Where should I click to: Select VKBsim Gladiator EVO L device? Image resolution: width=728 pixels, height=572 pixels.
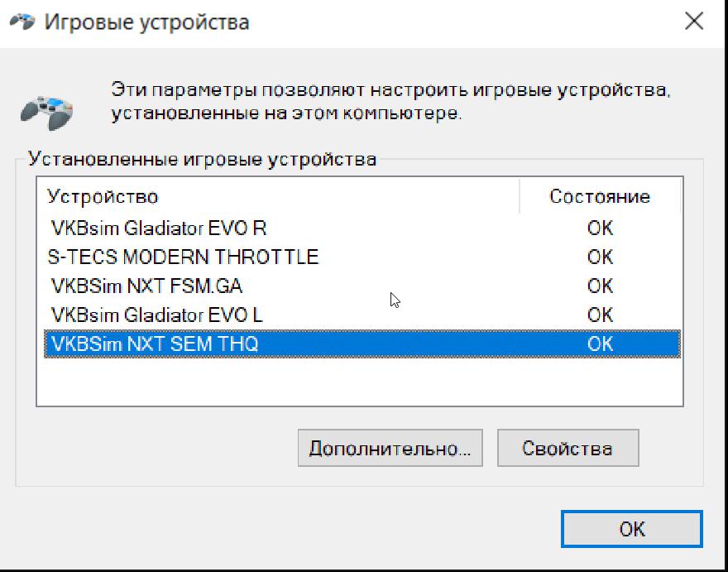[x=157, y=315]
